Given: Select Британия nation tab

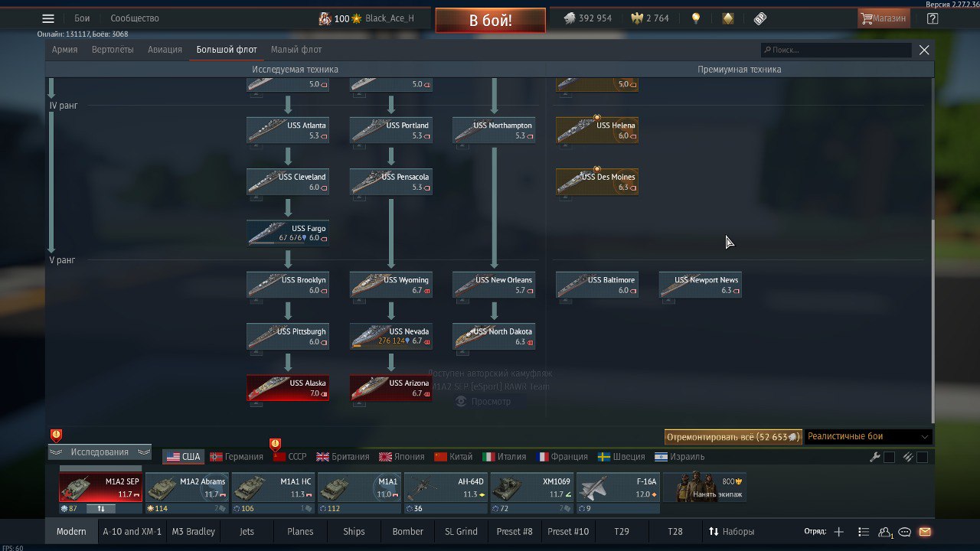Looking at the screenshot, I should [342, 457].
